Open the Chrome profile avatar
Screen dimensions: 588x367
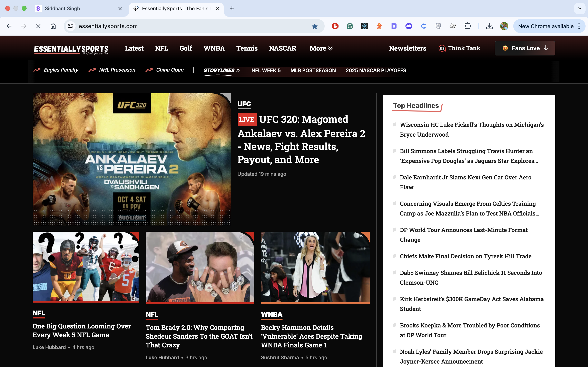click(504, 26)
